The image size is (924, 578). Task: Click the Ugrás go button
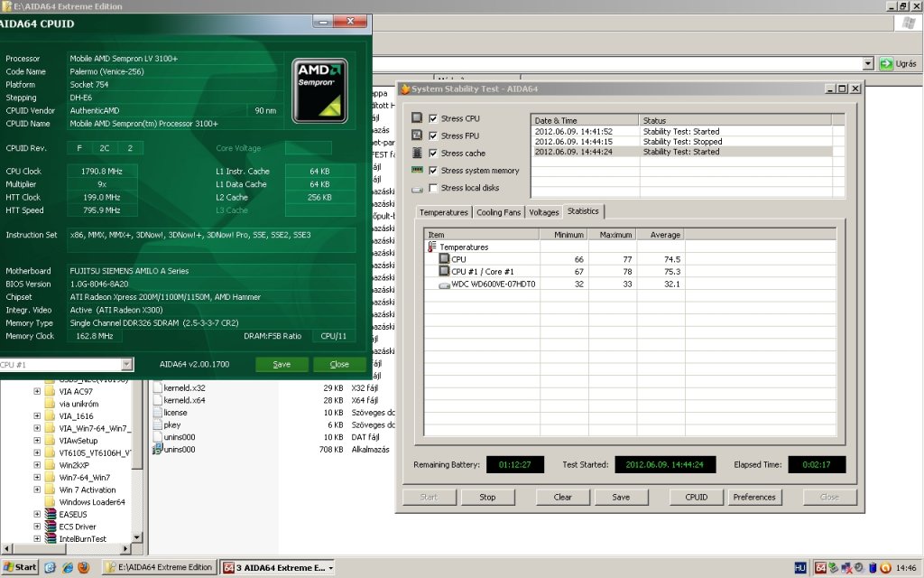pos(898,64)
